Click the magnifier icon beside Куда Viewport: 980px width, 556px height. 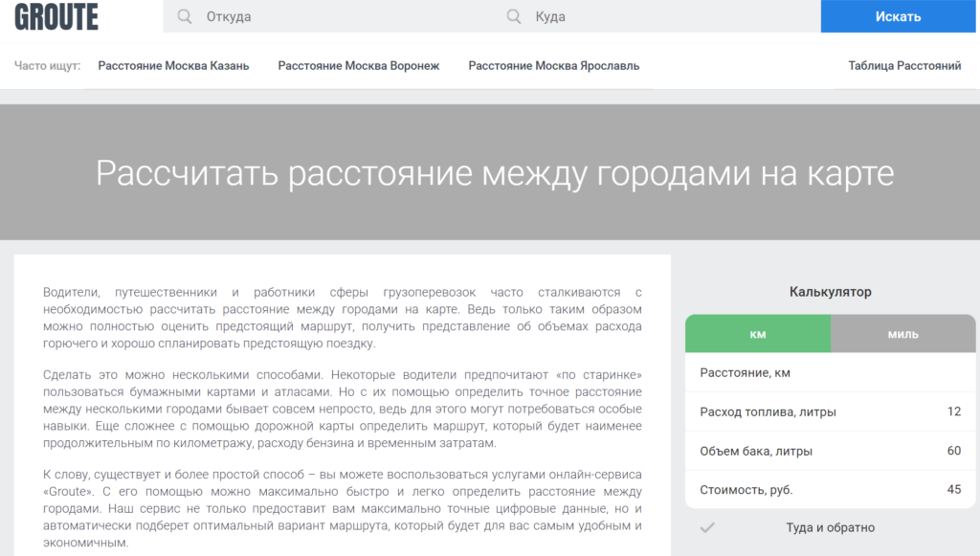(x=514, y=16)
